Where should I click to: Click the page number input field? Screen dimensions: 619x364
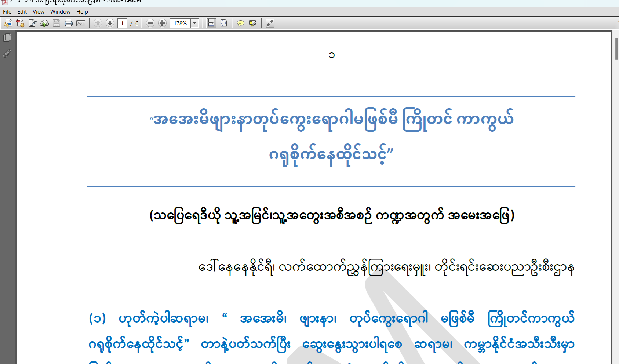coord(122,23)
